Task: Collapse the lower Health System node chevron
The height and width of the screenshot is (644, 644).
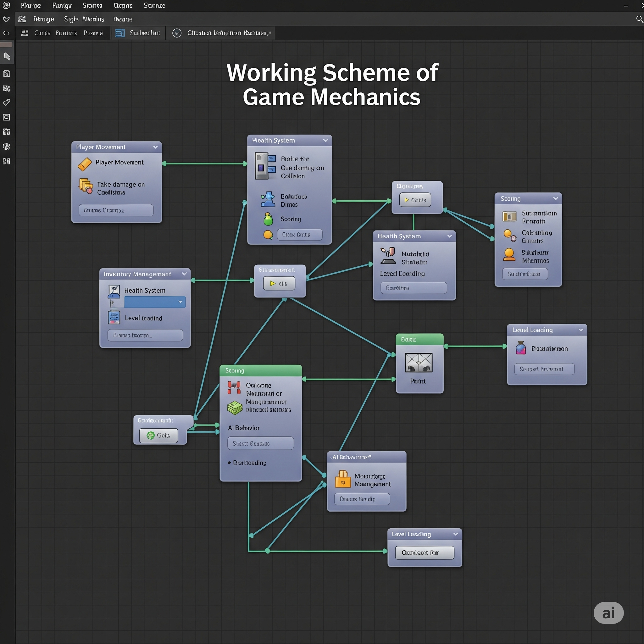Action: pos(449,236)
